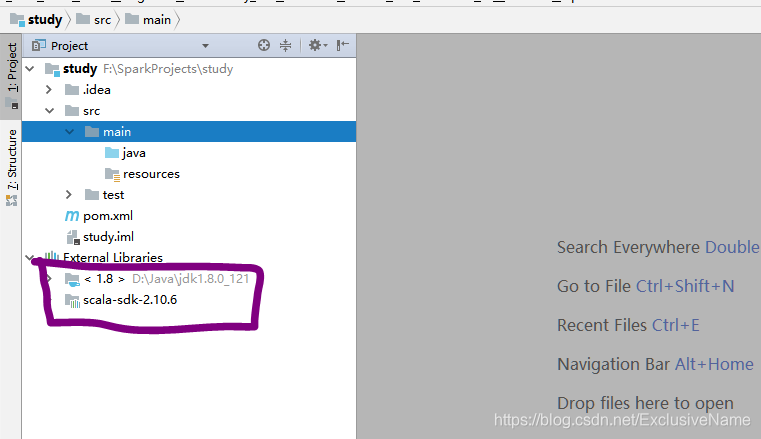Click the External Libraries bars icon
The height and width of the screenshot is (439, 761).
(x=51, y=257)
